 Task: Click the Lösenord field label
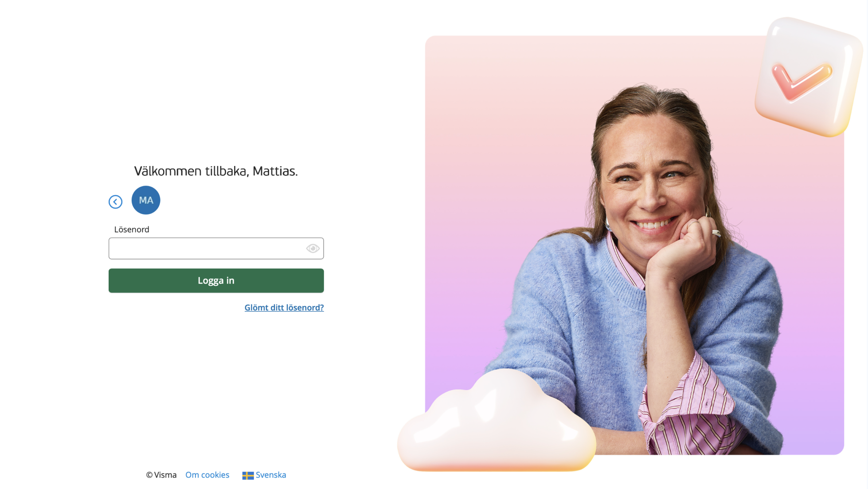pos(132,229)
